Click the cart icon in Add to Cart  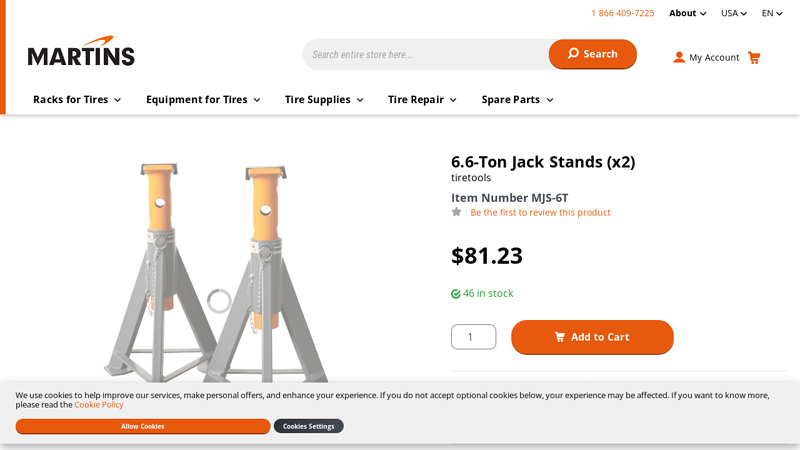560,337
